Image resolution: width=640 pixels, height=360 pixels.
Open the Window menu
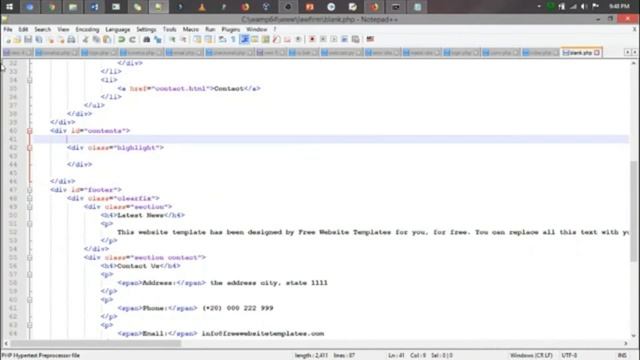(x=256, y=29)
